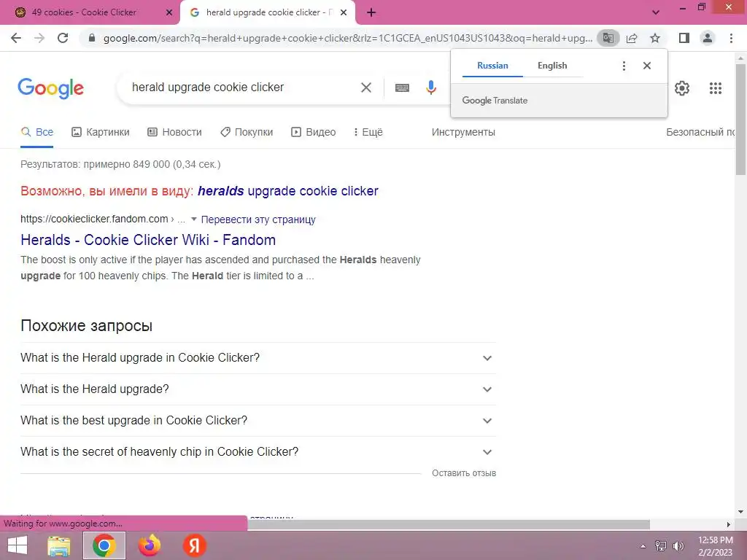Open a new tab with plus button
Viewport: 747px width, 560px height.
coord(371,13)
